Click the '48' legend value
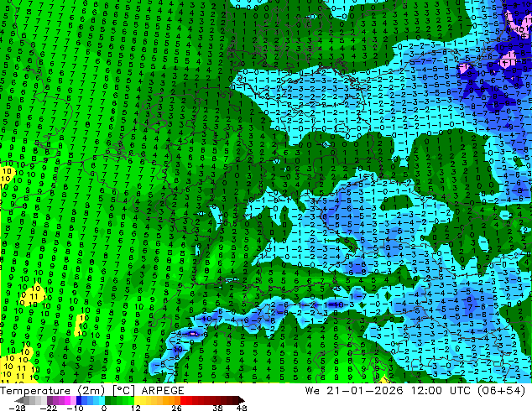This screenshot has height=411, width=532. click(242, 408)
